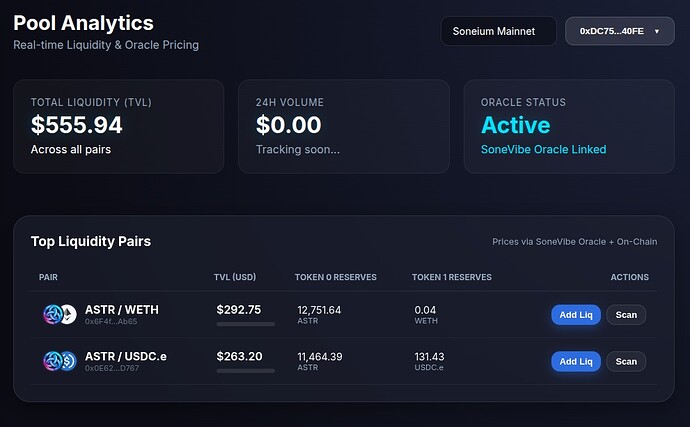Click the Total Liquidity (TVL) card
The width and height of the screenshot is (690, 427).
[118, 126]
